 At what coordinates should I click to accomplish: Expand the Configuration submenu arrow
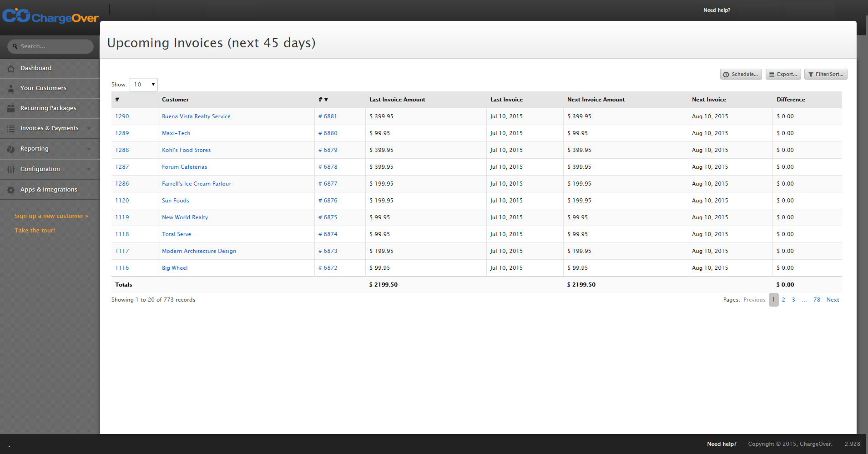click(89, 169)
